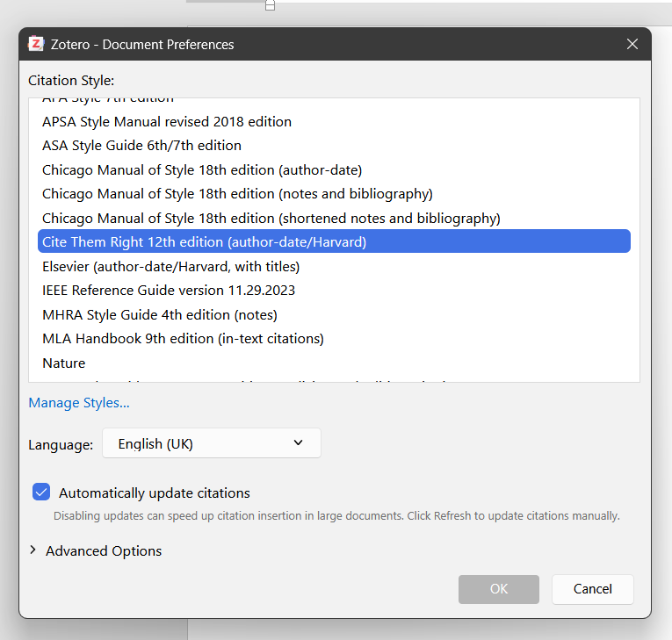Screen dimensions: 672x640
Task: Pick MLA Handbook 9th edition style
Action: [334, 339]
